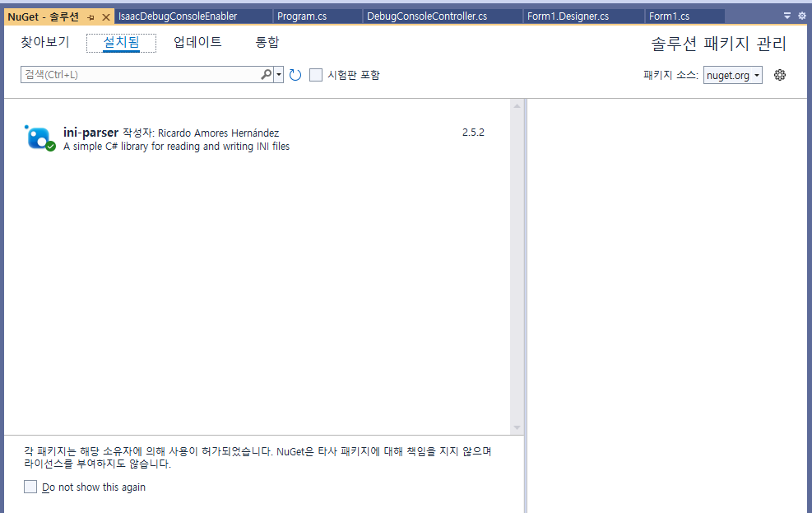This screenshot has width=812, height=513.
Task: Click the tab well gear icon
Action: pyautogui.click(x=801, y=16)
